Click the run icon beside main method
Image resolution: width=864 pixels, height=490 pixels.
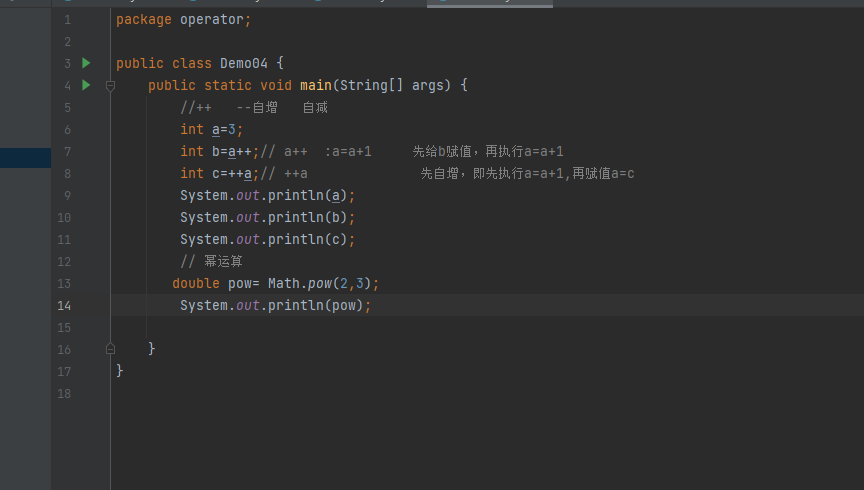tap(86, 85)
